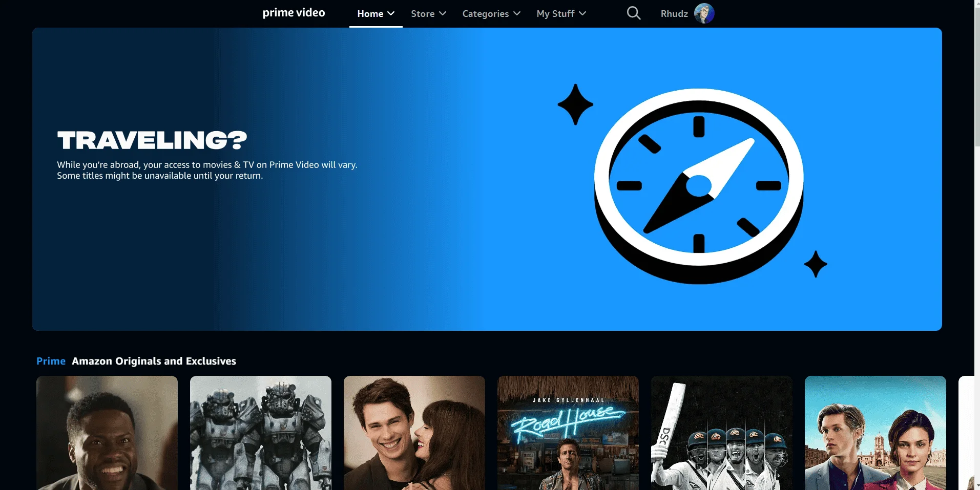Open the Oxford couple movie thumbnail

[875, 433]
